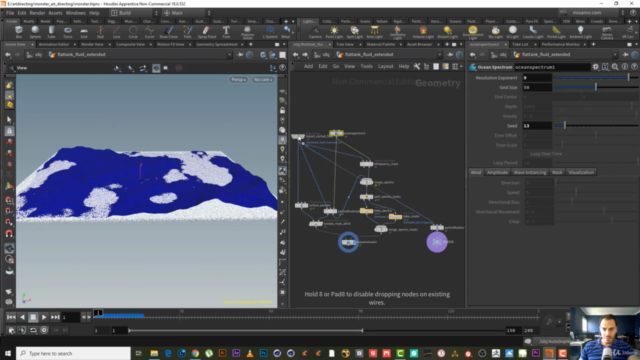Jump to the first frame button
Screen dimensions: 640x360
(x=11, y=317)
